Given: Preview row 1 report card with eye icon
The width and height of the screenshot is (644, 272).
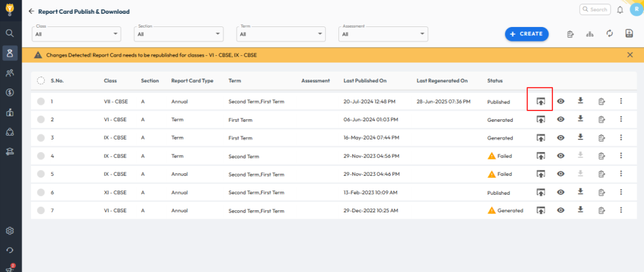Looking at the screenshot, I should pos(560,101).
